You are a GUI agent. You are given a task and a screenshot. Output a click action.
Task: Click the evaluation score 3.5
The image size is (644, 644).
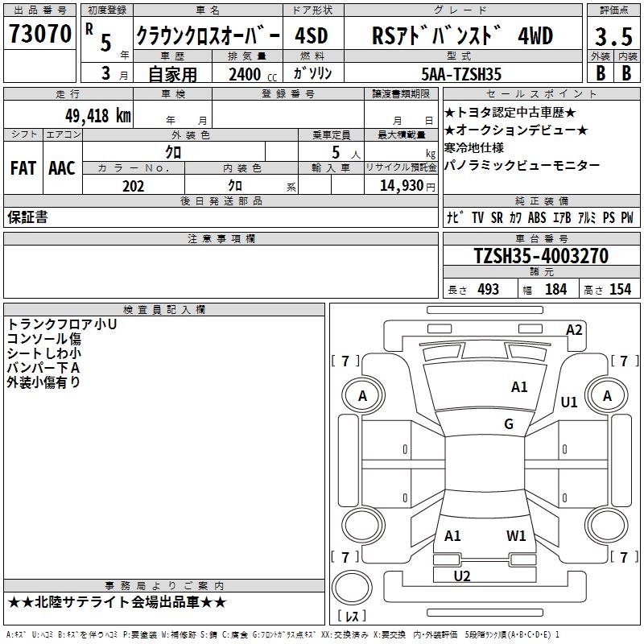click(613, 36)
